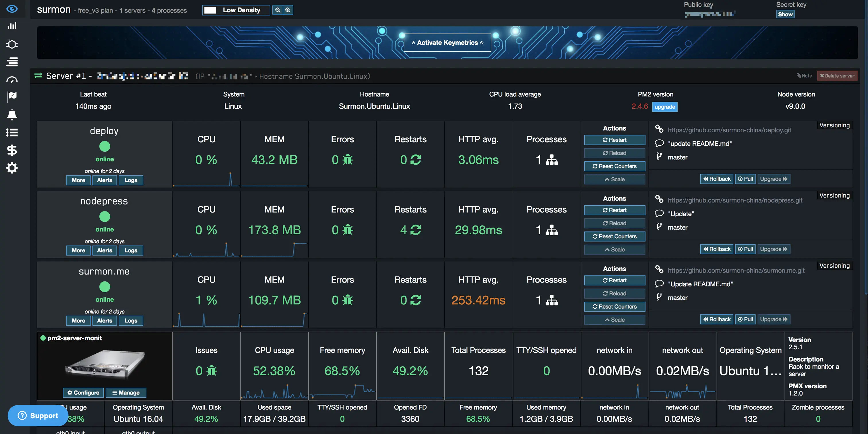The width and height of the screenshot is (868, 434).
Task: Open Alerts for the deploy process
Action: [x=104, y=180]
